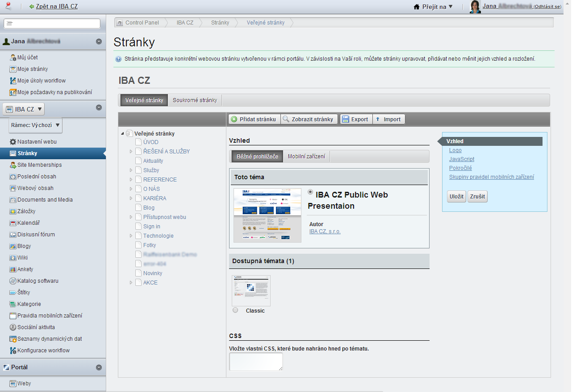The height and width of the screenshot is (392, 572).
Task: Click Seznamy dynamických dat icon
Action: click(x=13, y=339)
